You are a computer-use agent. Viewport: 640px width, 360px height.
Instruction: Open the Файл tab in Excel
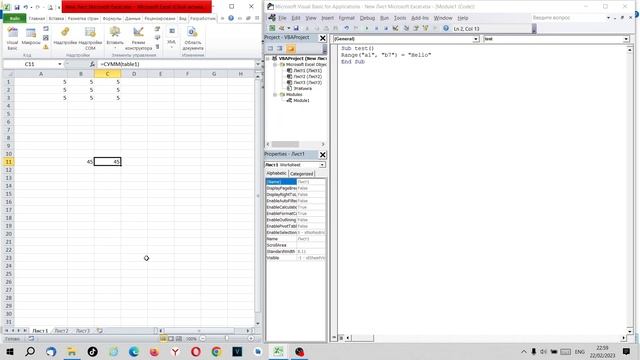pos(15,18)
